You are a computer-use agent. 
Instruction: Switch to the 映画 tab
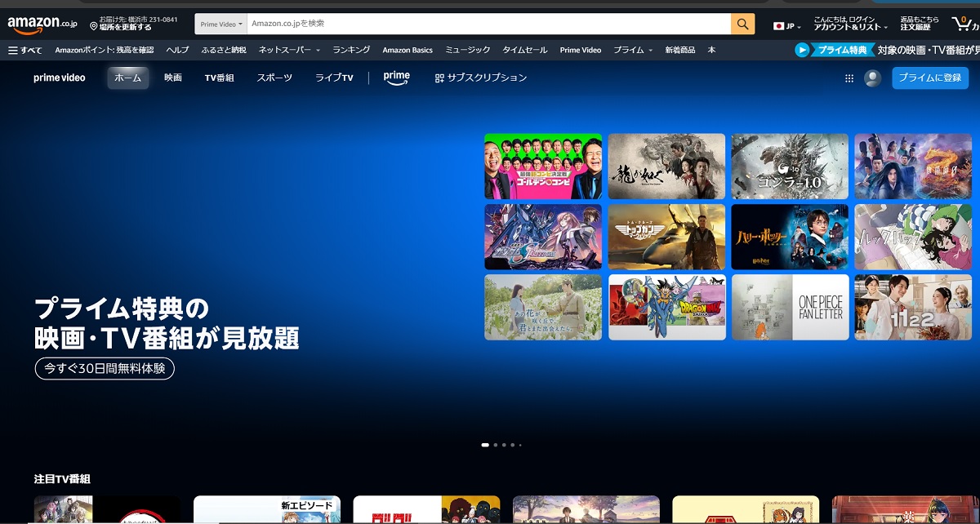(x=172, y=78)
